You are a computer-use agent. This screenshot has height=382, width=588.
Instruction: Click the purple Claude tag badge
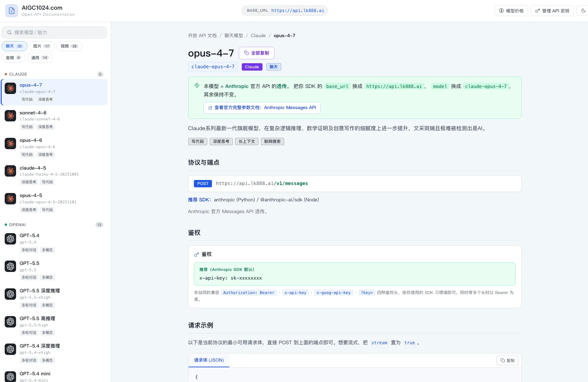[x=252, y=67]
